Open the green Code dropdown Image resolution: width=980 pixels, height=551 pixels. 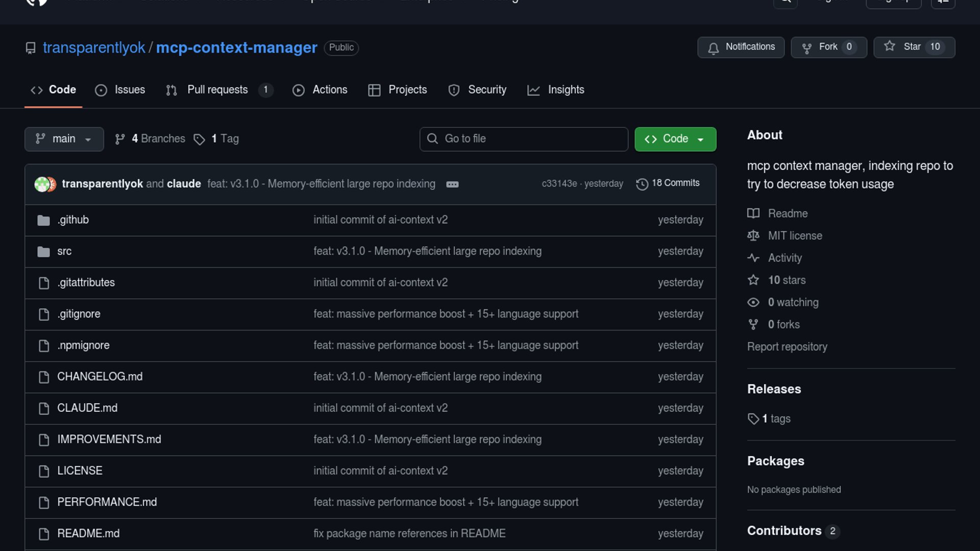coord(675,139)
